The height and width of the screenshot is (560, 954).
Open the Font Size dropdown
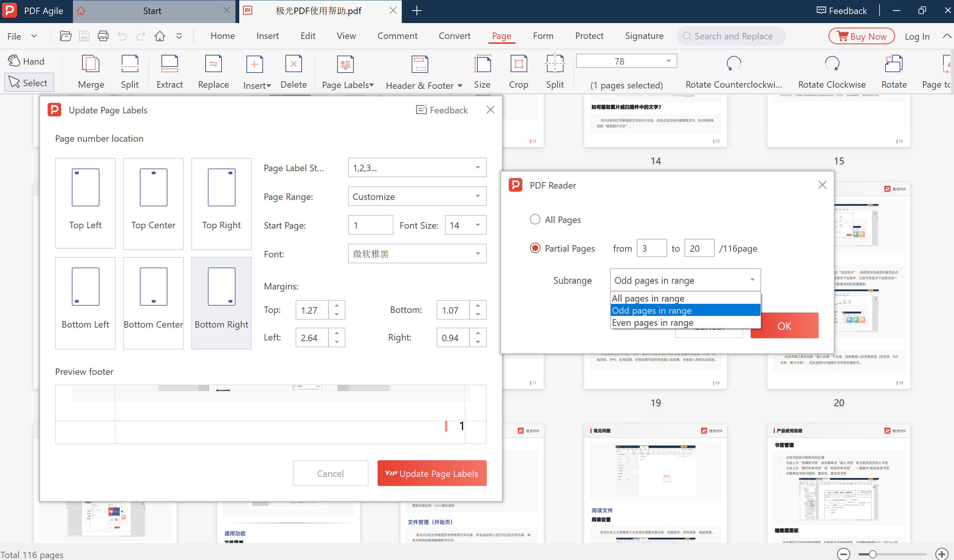coord(466,225)
